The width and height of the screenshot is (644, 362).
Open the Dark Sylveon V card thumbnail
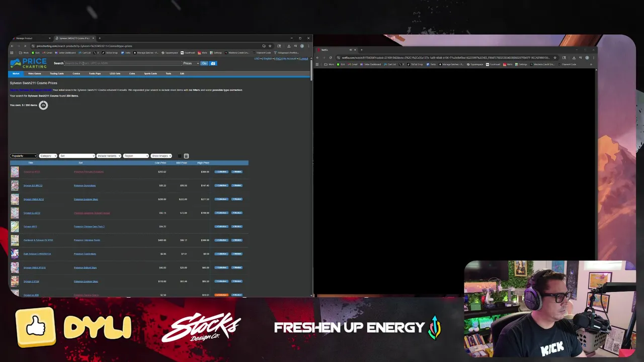tap(15, 254)
